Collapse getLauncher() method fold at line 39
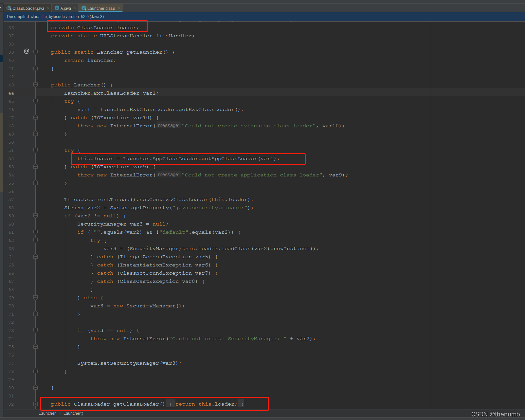The image size is (525, 420). [35, 52]
